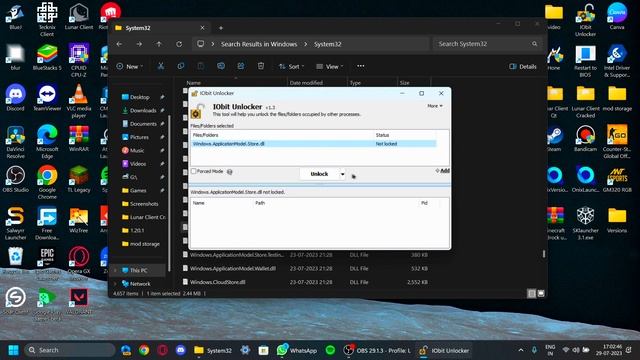Click System32 in the address breadcrumb
The image size is (640, 360).
coord(327,44)
